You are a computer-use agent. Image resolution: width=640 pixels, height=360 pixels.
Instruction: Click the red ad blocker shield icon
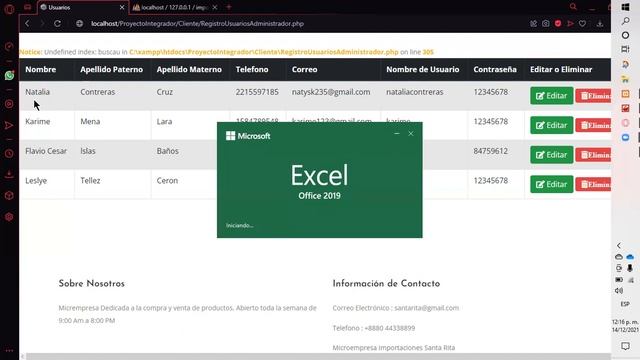coord(558,24)
